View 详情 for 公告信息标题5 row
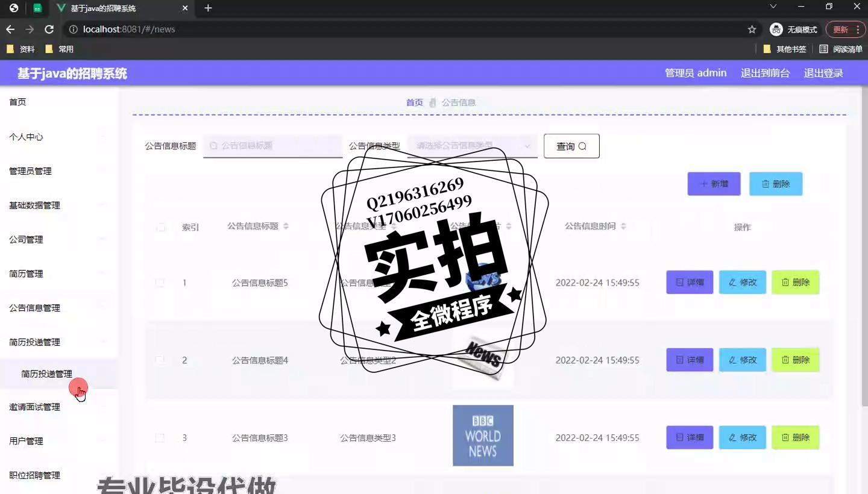 click(690, 282)
